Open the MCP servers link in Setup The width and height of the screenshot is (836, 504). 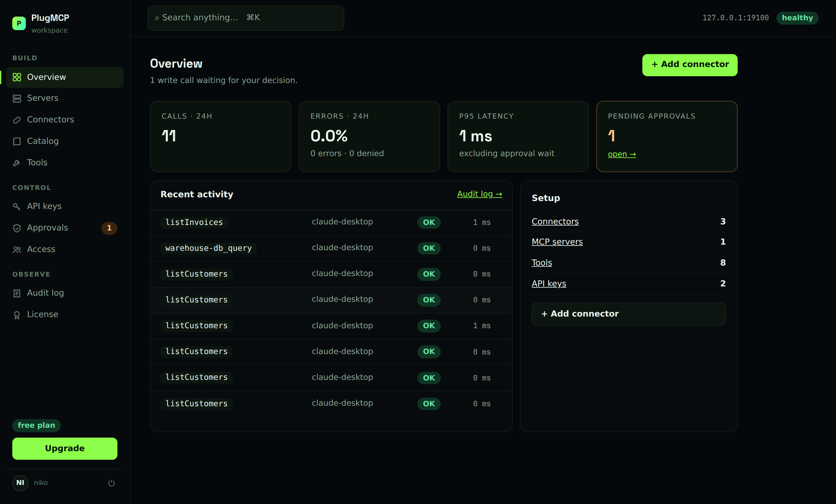[x=557, y=242]
